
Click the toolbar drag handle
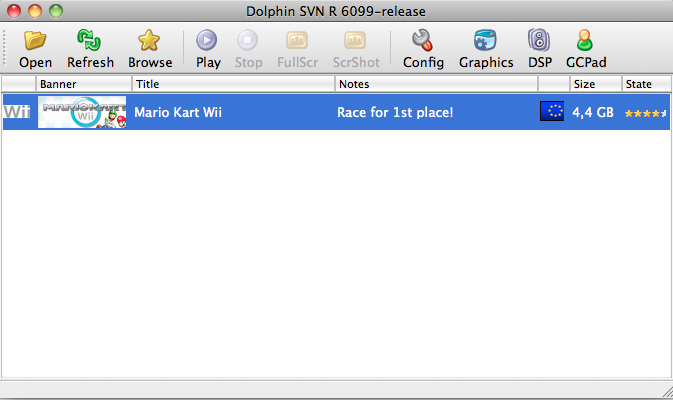(7, 48)
